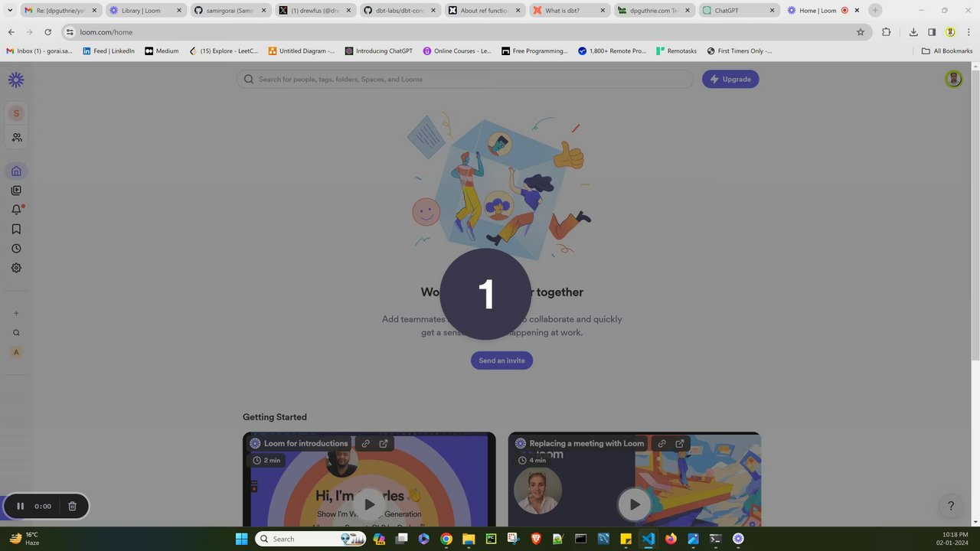980x551 pixels.
Task: Copy link of Loom for introductions video
Action: point(366,443)
